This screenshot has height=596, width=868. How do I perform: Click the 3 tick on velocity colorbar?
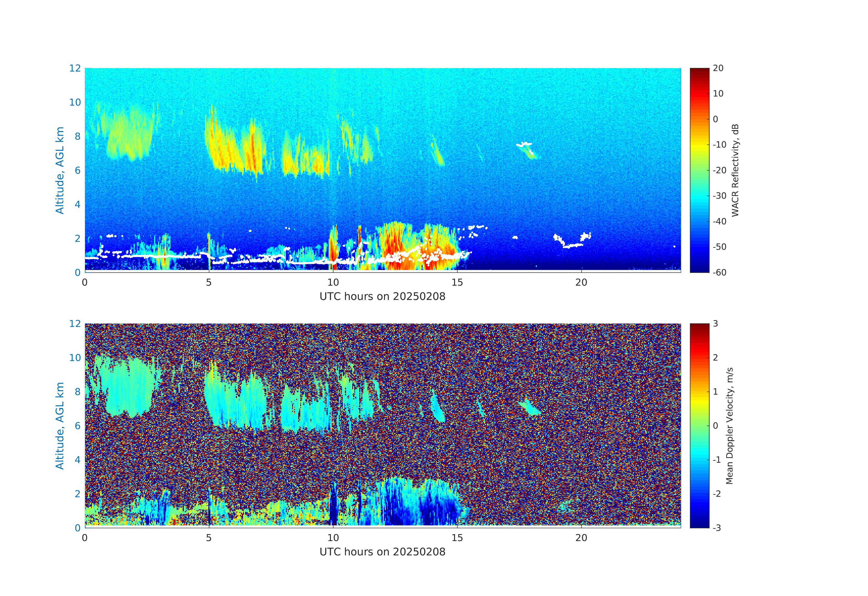(715, 324)
